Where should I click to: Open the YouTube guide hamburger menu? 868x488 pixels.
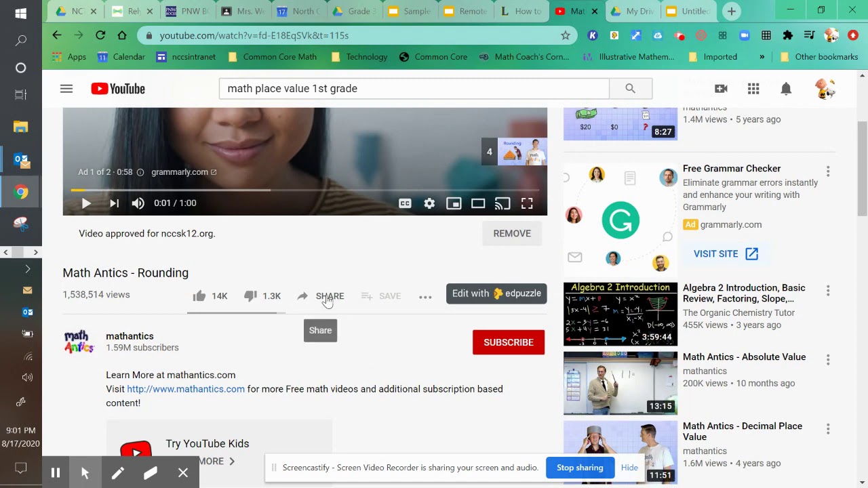coord(66,89)
